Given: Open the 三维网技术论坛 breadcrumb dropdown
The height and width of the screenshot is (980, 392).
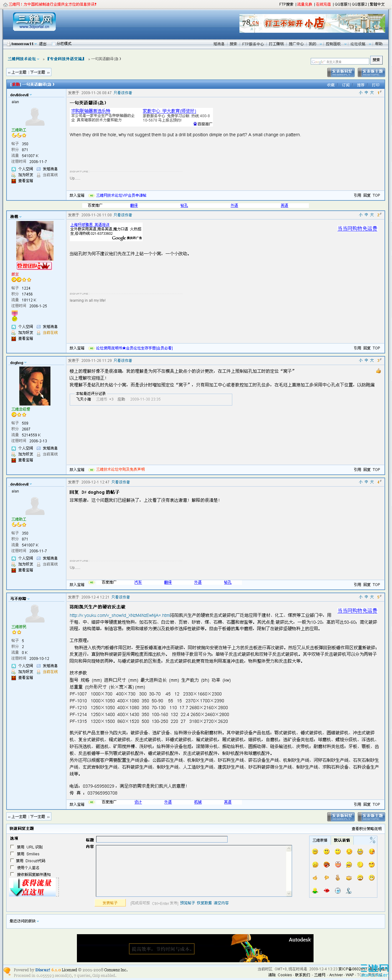Looking at the screenshot, I should [38, 59].
